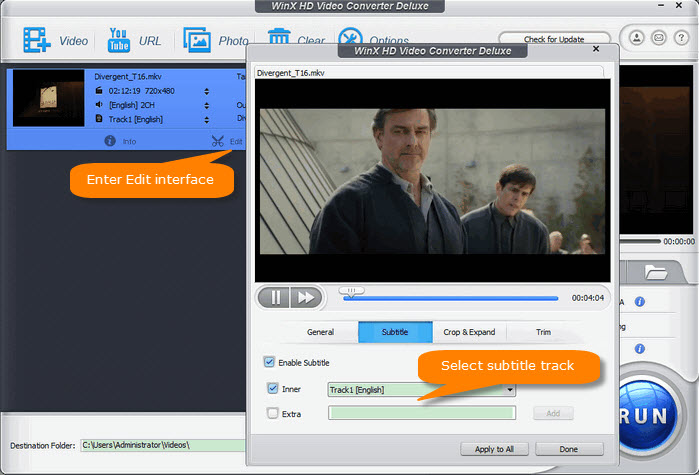Open the output folder icon
This screenshot has height=475, width=699.
tap(655, 272)
